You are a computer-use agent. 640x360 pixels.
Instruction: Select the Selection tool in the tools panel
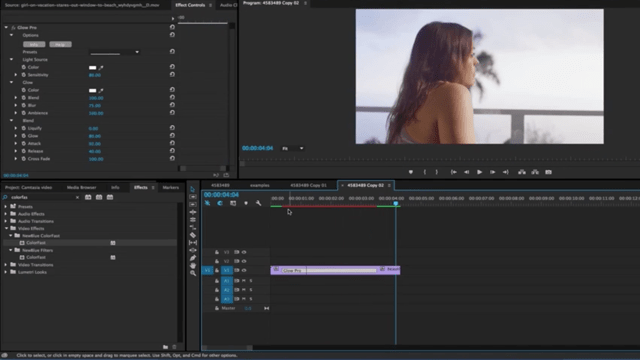pos(193,189)
